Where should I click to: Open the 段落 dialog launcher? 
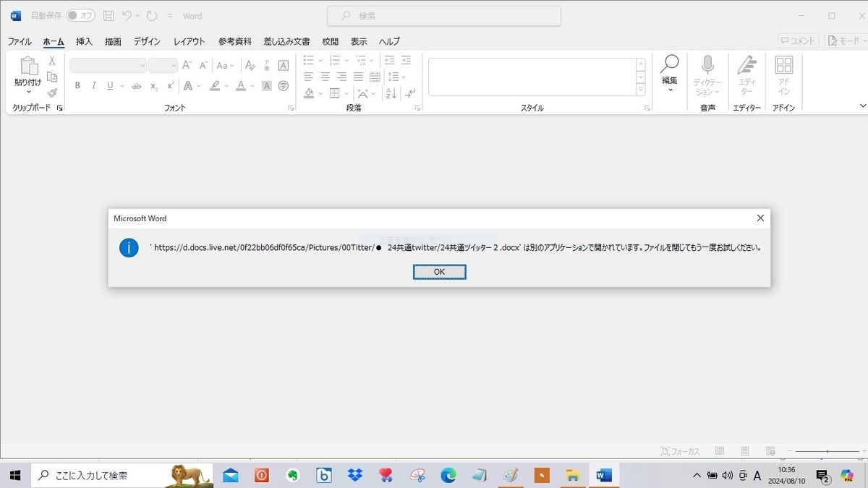coord(417,108)
